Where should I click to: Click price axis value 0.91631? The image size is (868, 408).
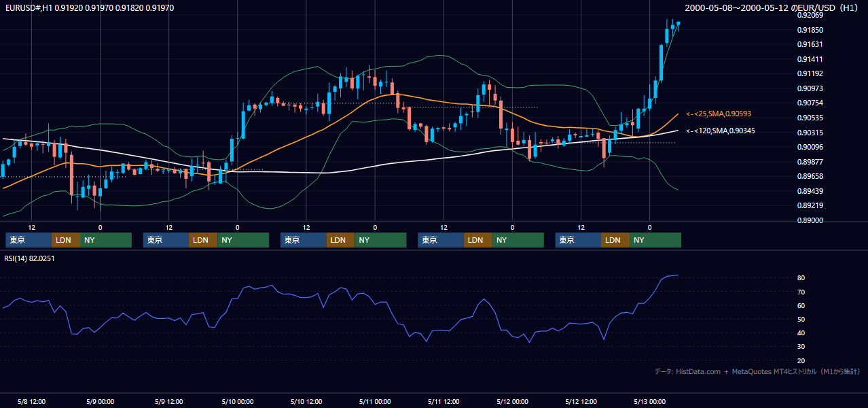[x=810, y=44]
